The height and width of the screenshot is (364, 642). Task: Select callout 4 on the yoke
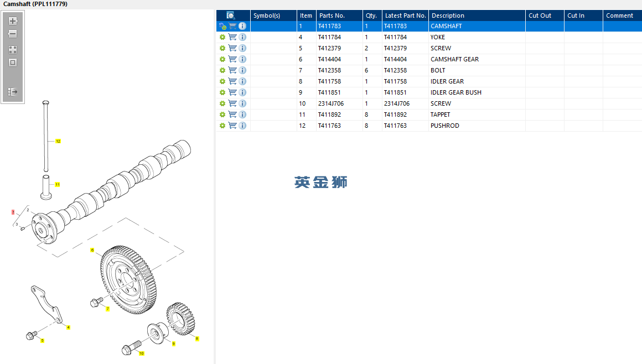pos(68,327)
